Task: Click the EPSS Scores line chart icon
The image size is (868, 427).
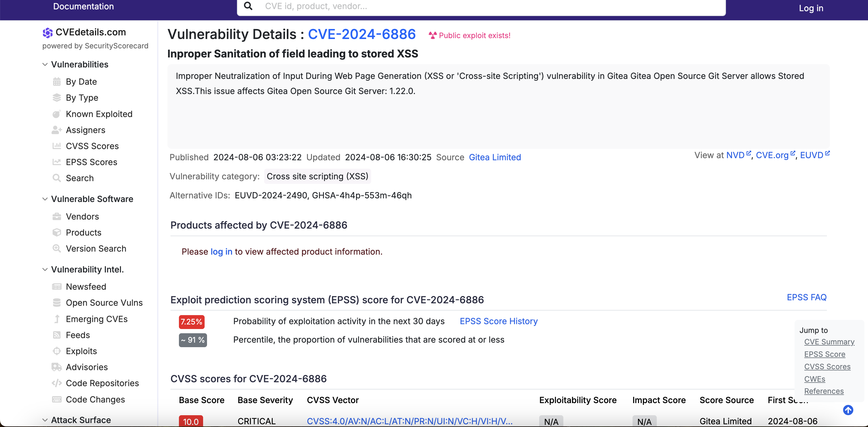Action: point(57,162)
